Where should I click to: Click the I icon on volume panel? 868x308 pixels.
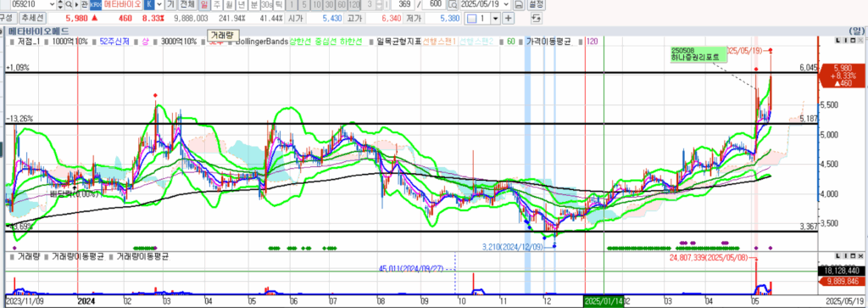click(x=846, y=255)
